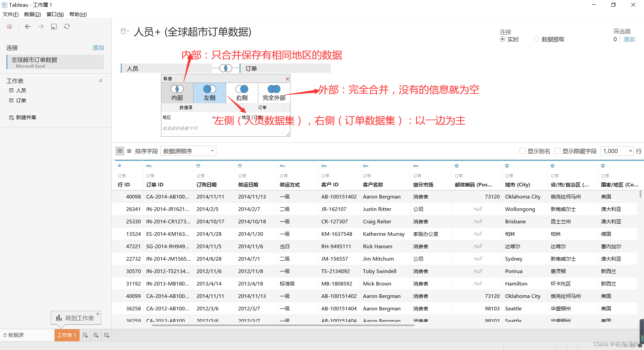Click the 装运方式 column header
Viewport: 644px width, 350px height.
click(290, 185)
